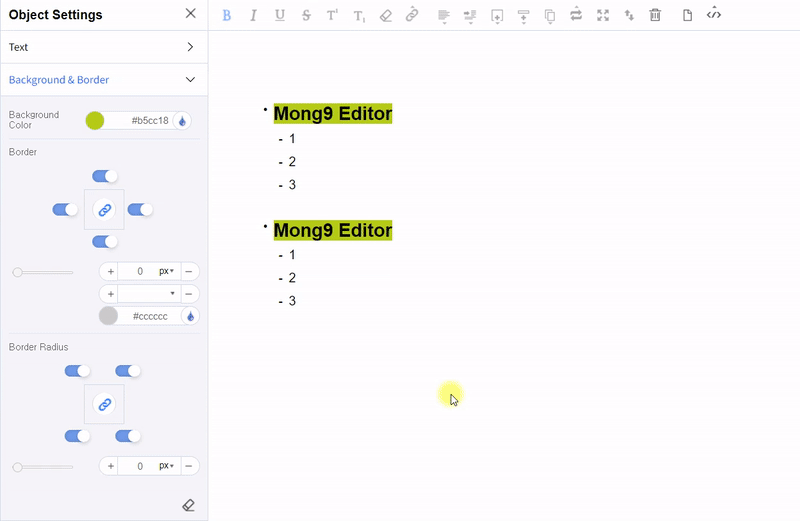Increase border width with plus button
This screenshot has height=521, width=800.
110,271
